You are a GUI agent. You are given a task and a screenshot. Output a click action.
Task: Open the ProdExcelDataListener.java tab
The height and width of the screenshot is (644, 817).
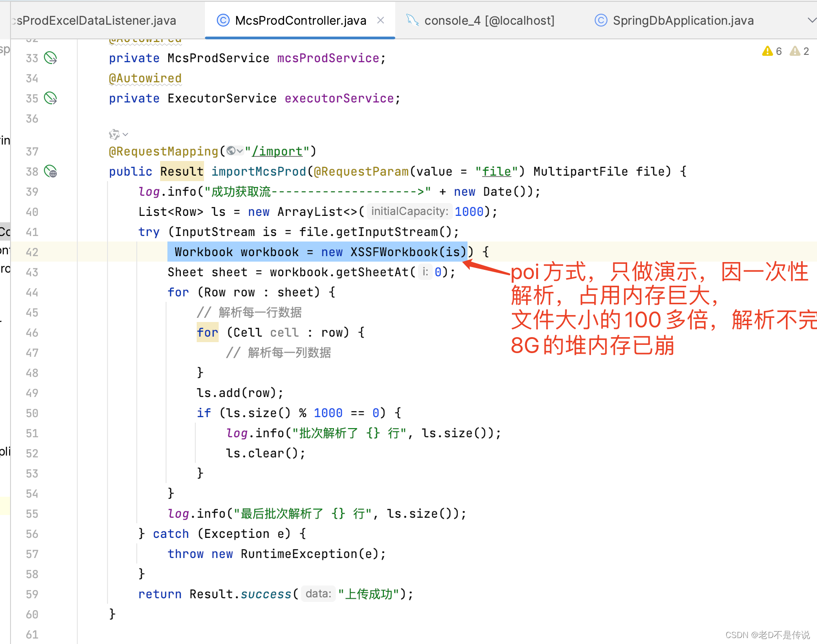tap(94, 21)
